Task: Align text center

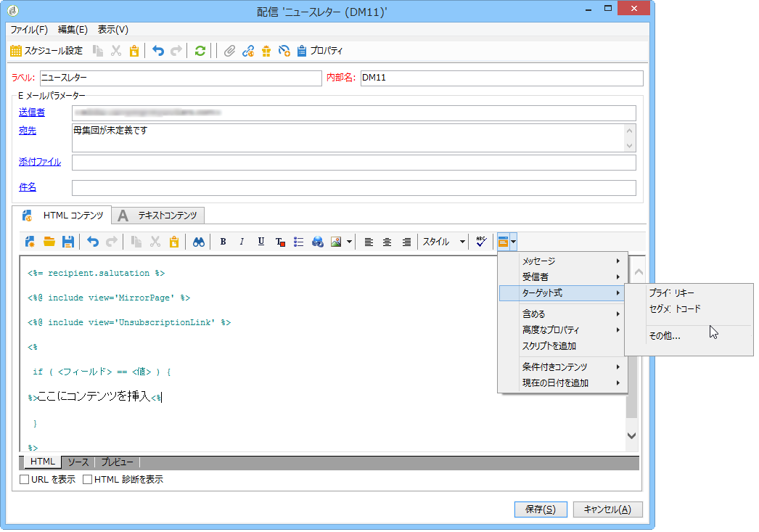Action: pyautogui.click(x=387, y=242)
